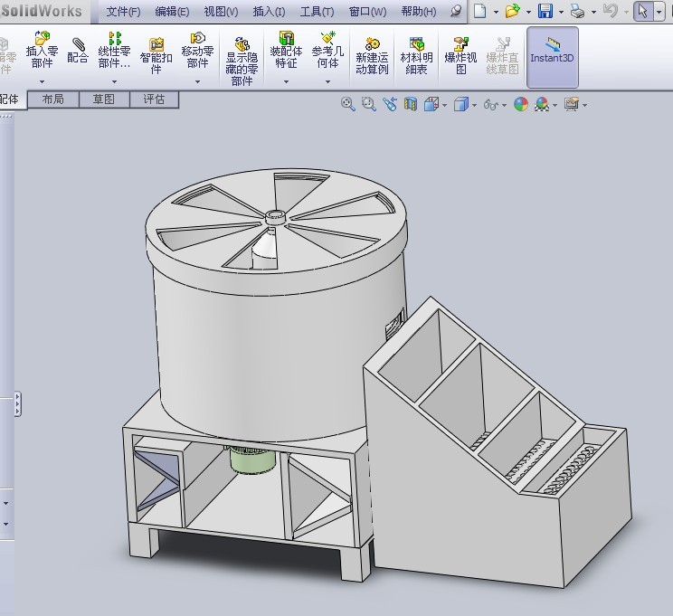Switch to the 布局 tab

53,100
